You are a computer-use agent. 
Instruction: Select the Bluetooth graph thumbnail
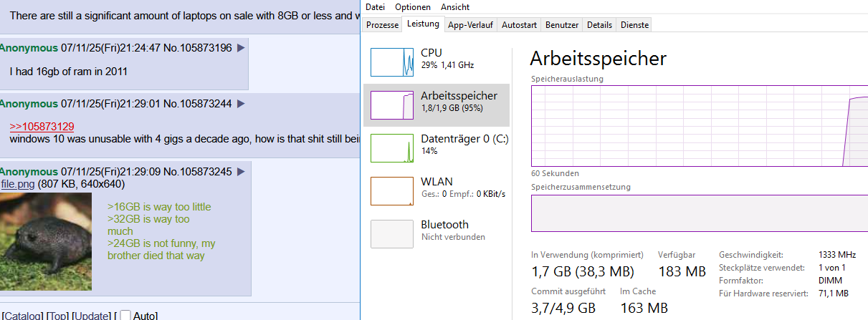[392, 234]
